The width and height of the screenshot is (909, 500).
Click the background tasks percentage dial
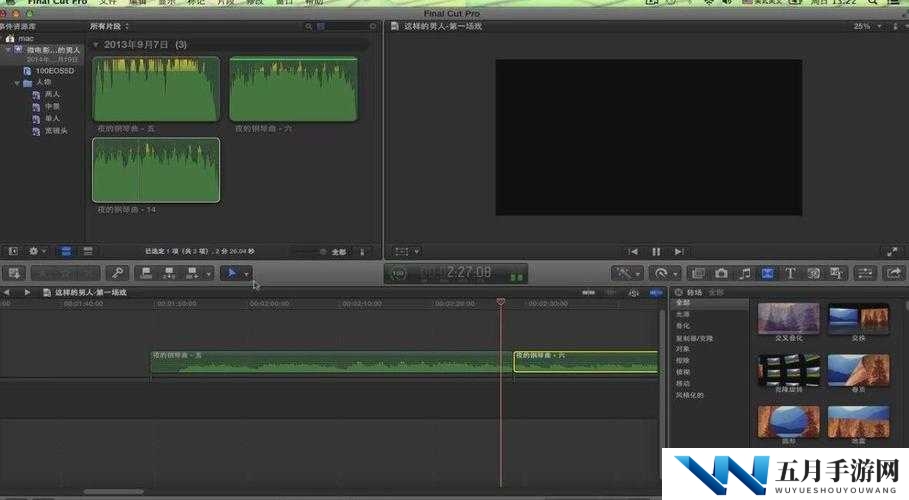(398, 273)
